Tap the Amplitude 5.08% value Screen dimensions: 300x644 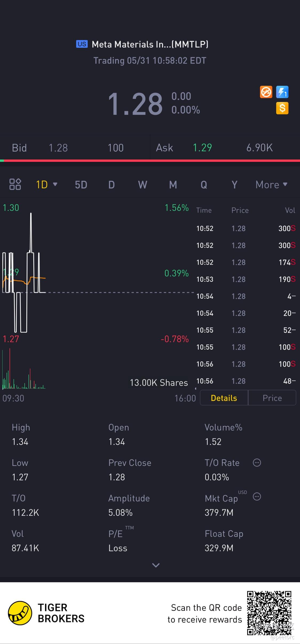121,513
